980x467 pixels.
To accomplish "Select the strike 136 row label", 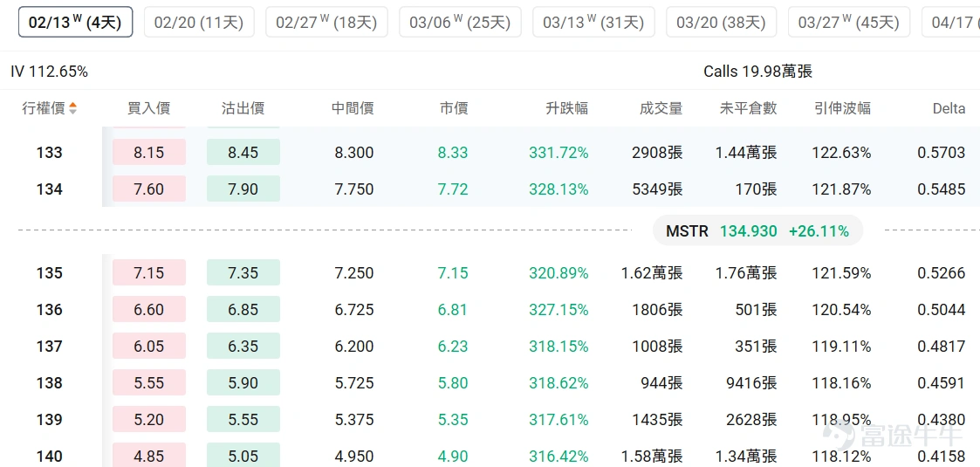I will coord(50,310).
